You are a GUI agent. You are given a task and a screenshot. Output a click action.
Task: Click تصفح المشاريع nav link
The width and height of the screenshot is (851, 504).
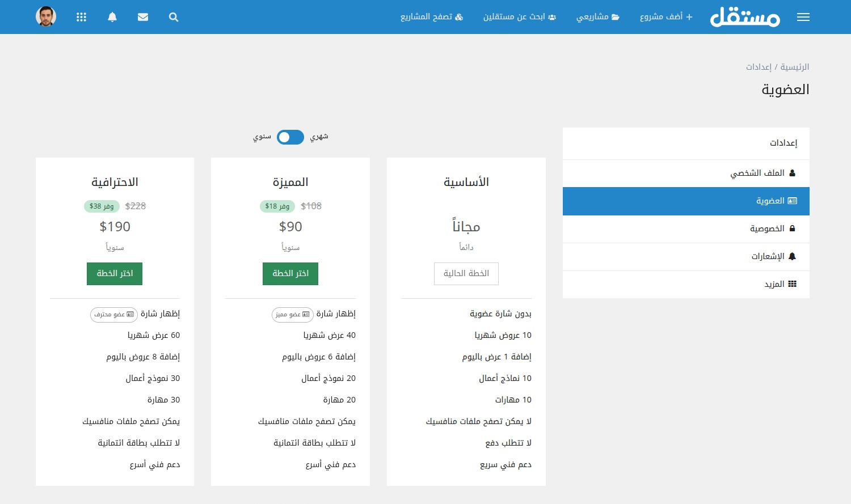(432, 17)
